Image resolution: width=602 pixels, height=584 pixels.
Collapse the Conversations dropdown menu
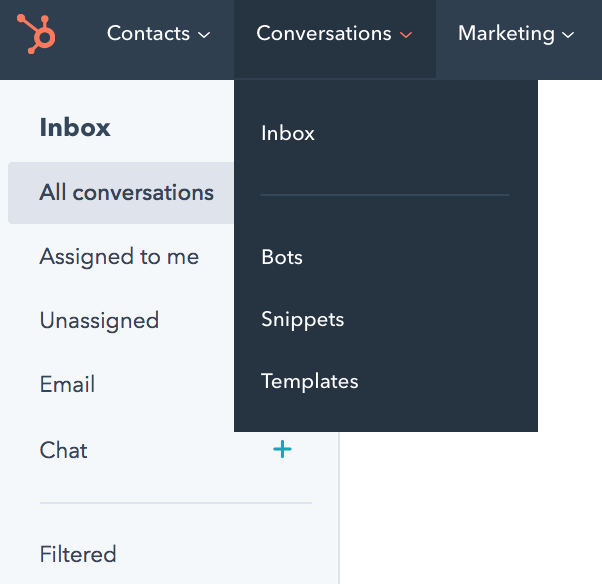click(x=334, y=34)
